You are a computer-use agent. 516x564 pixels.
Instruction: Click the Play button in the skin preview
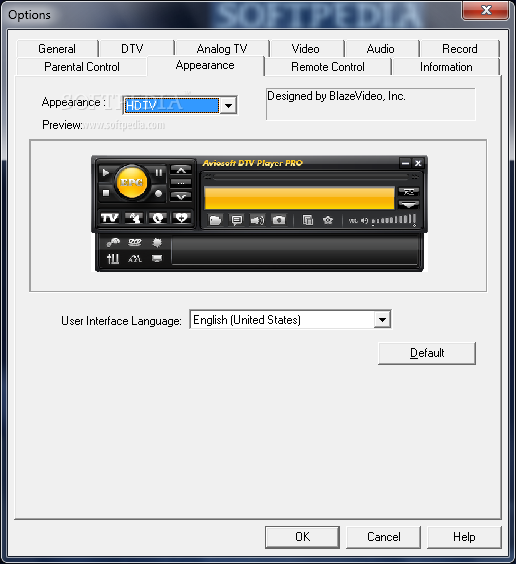coord(105,173)
